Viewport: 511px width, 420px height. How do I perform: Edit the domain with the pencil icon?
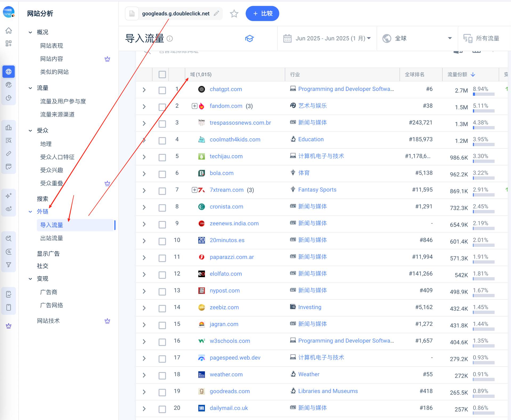pos(216,13)
